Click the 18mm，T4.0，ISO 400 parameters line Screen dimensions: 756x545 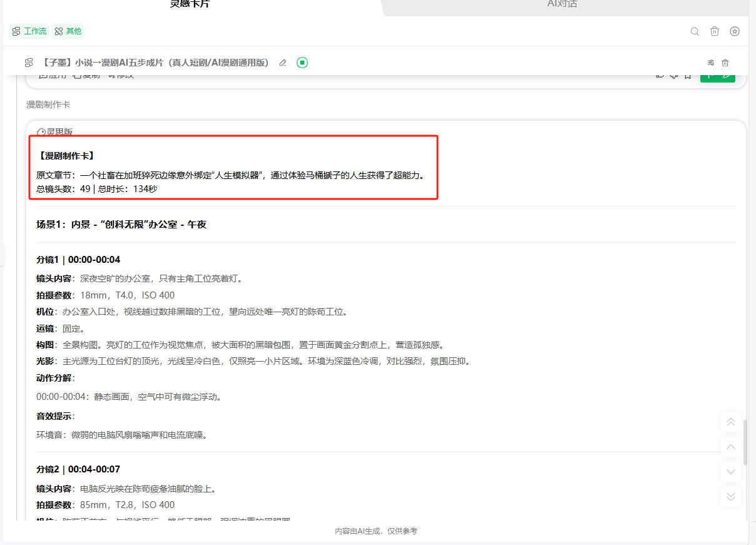pyautogui.click(x=106, y=295)
